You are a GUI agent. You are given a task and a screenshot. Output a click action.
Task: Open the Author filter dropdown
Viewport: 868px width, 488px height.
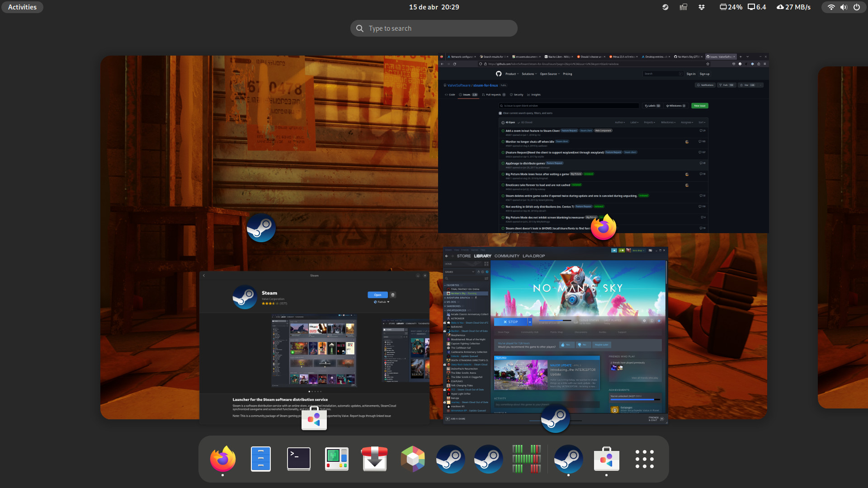620,122
